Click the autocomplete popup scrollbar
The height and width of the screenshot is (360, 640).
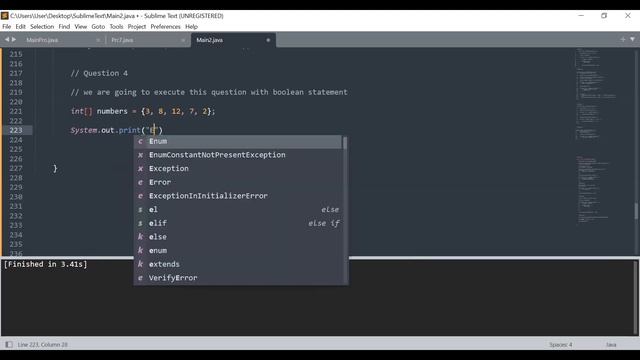345,143
